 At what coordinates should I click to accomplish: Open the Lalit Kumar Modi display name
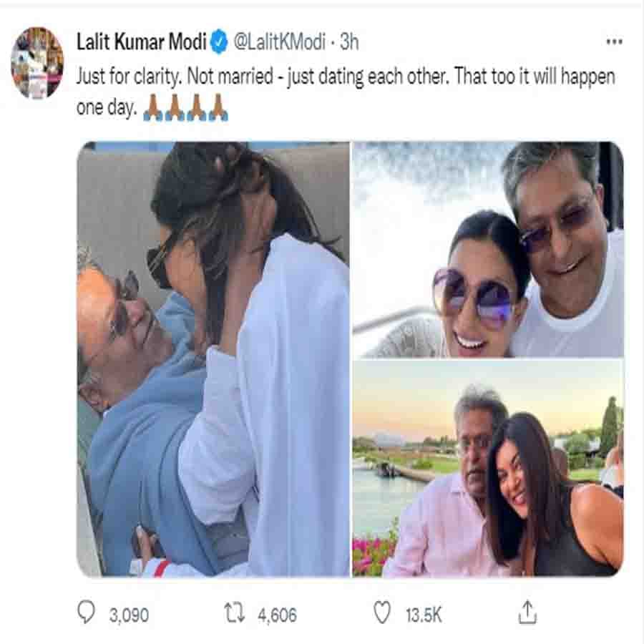tap(142, 42)
